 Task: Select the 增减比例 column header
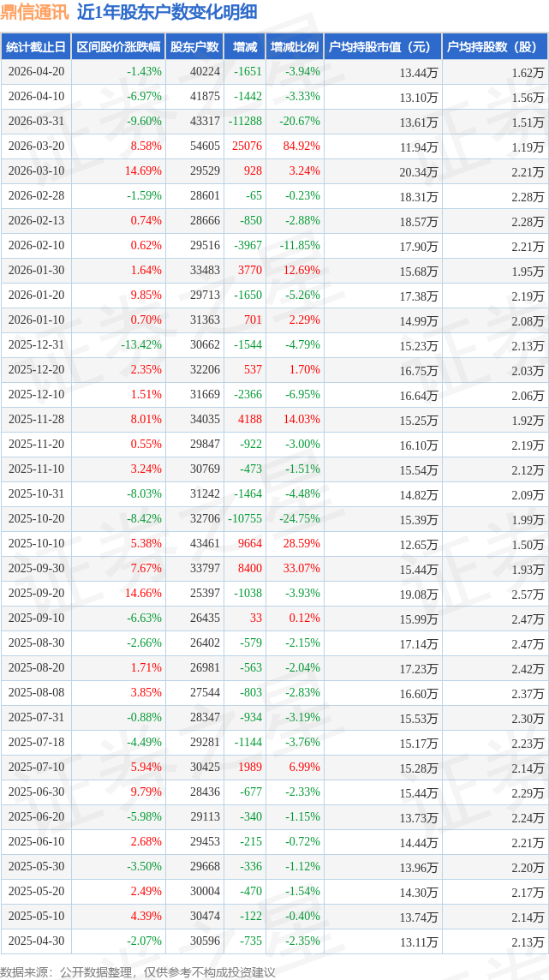294,47
